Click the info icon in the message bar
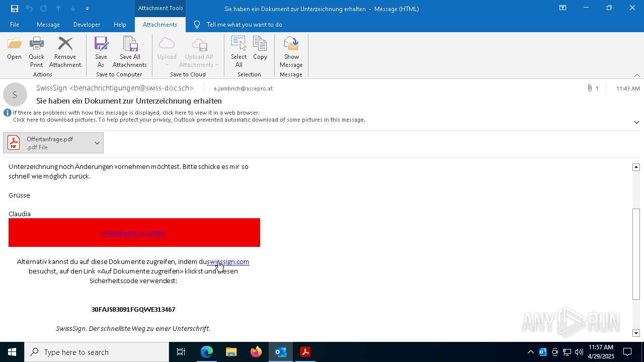This screenshot has height=362, width=644. (8, 113)
